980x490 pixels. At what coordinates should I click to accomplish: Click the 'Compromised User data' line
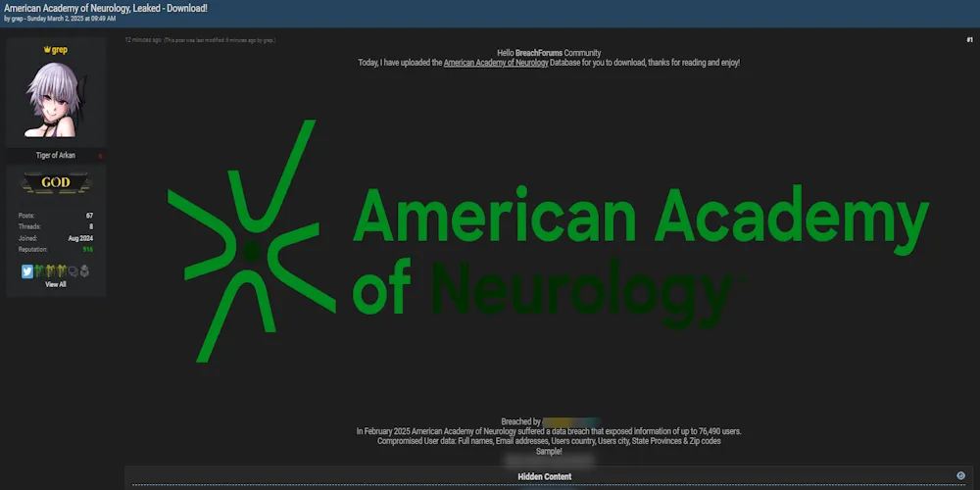pos(549,441)
